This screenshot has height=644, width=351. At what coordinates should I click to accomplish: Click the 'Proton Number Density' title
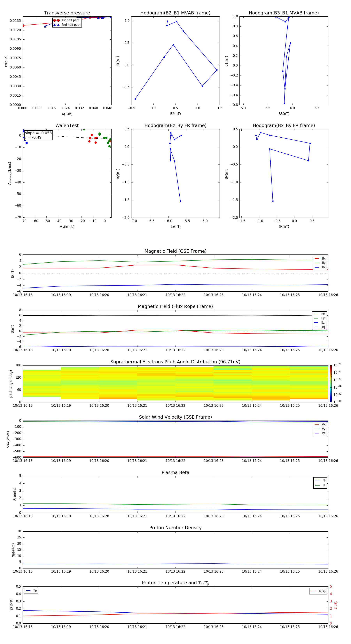point(175,528)
